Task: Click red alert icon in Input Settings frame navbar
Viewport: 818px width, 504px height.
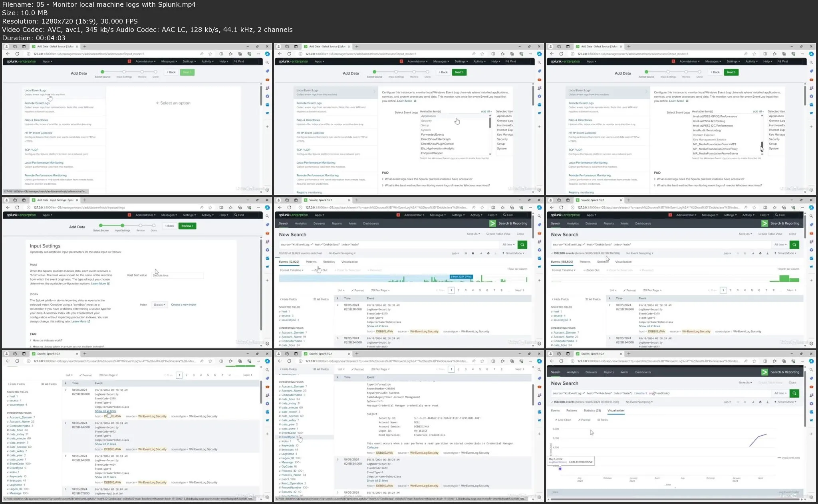Action: click(x=129, y=215)
